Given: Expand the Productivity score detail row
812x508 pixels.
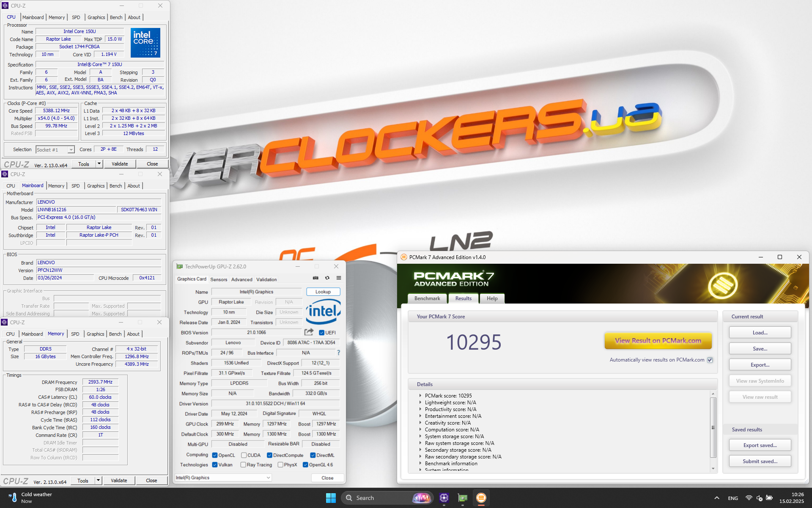Looking at the screenshot, I should (420, 409).
